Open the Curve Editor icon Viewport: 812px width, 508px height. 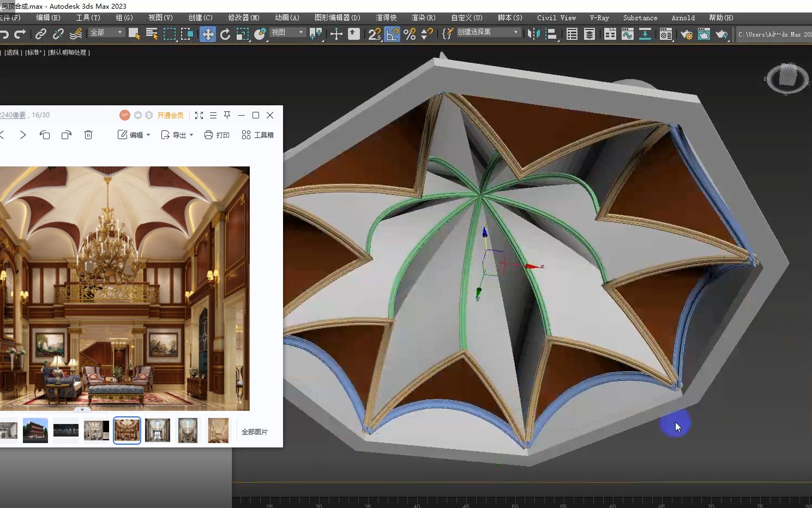point(628,34)
